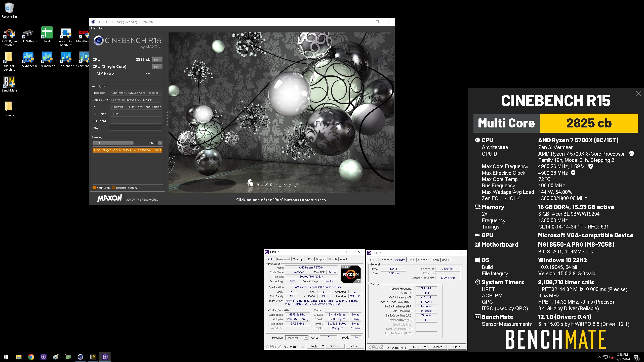The width and height of the screenshot is (644, 362).
Task: Click the Info field in Cinebench
Action: tap(136, 128)
